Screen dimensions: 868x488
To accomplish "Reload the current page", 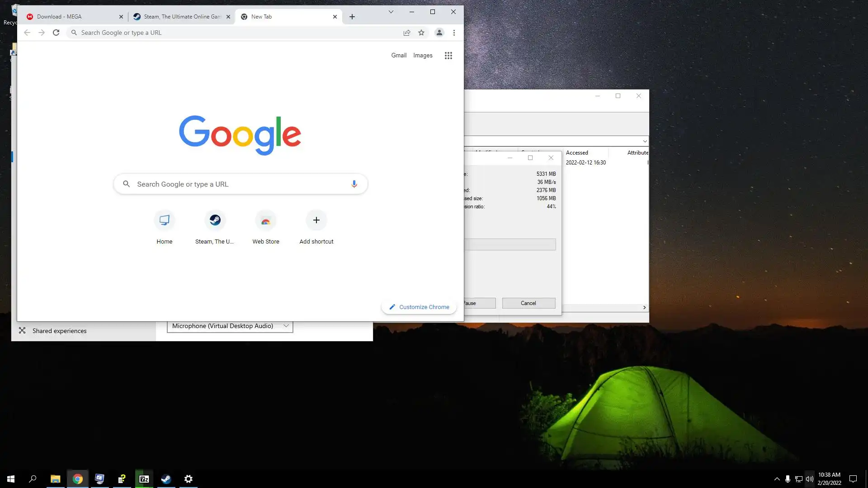I will (x=56, y=33).
